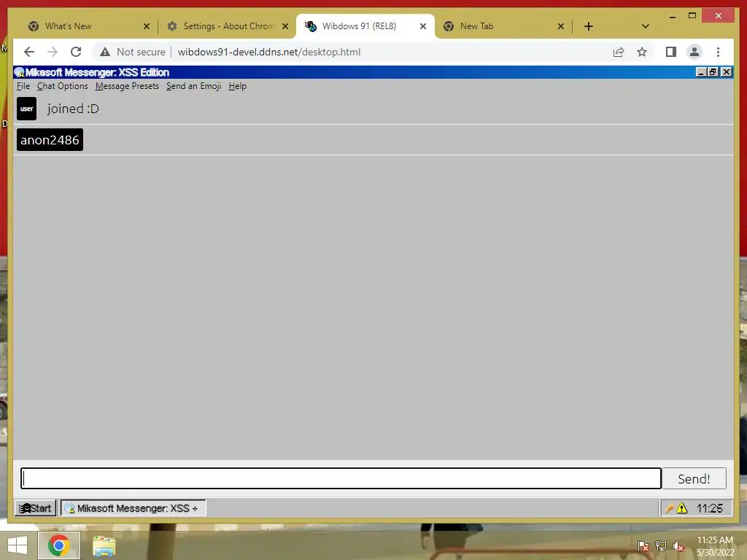The height and width of the screenshot is (560, 747).
Task: Click the Action Center flag icon
Action: click(x=643, y=545)
